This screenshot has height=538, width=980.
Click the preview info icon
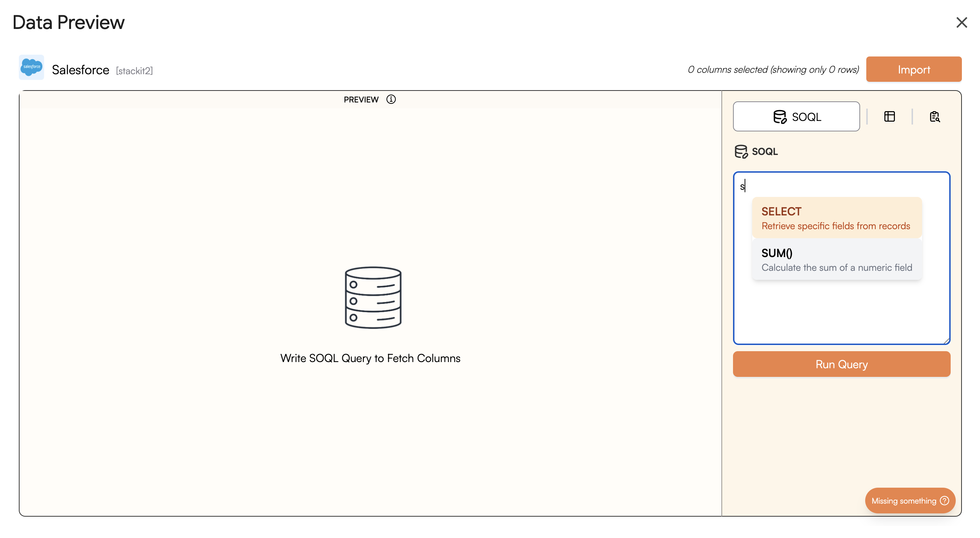pos(391,99)
